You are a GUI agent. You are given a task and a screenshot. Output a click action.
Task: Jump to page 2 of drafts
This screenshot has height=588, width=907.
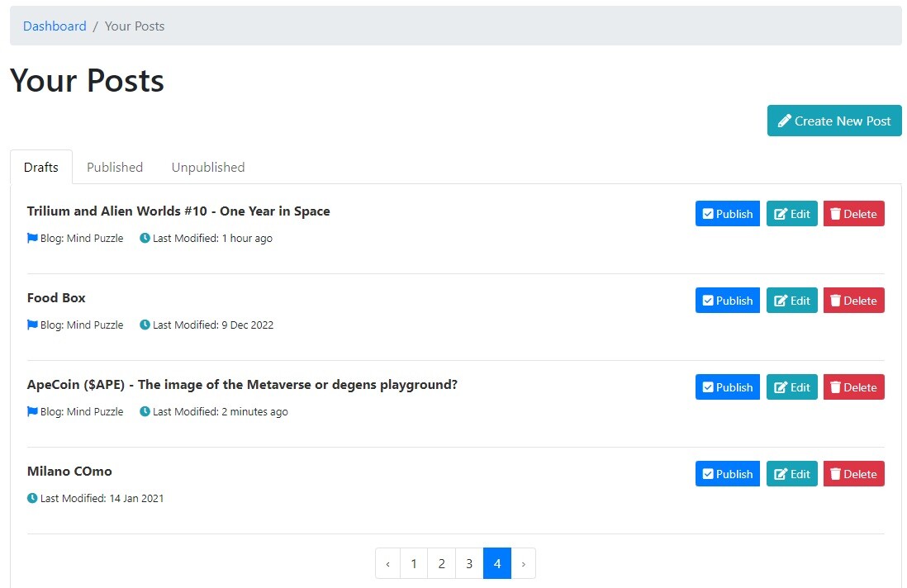click(441, 563)
